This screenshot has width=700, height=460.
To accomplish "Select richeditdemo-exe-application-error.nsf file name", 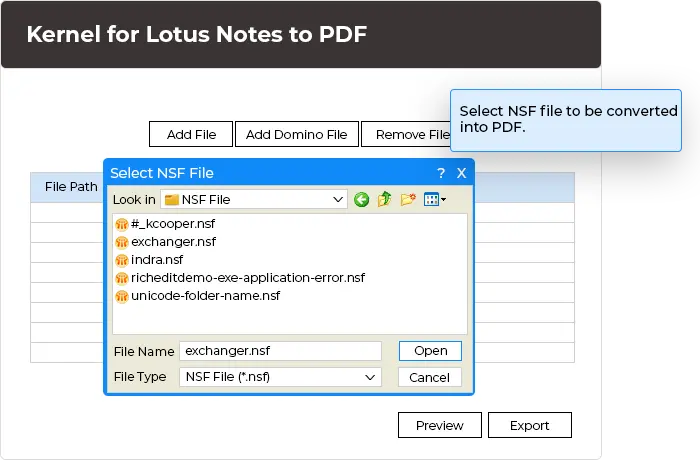I will [248, 278].
